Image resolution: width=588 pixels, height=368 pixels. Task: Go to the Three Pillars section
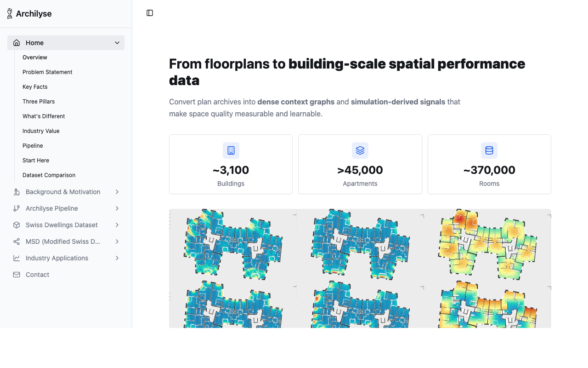pyautogui.click(x=39, y=102)
